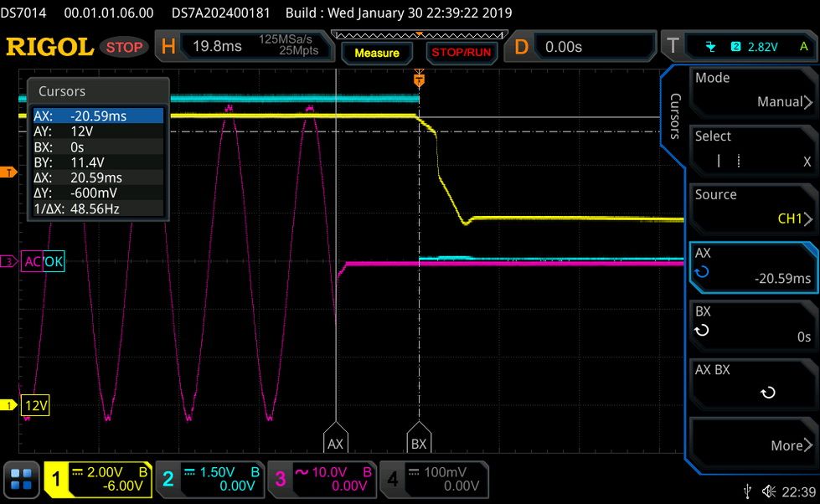Select the orange trigger position marker at top
The image size is (820, 504).
click(x=419, y=80)
